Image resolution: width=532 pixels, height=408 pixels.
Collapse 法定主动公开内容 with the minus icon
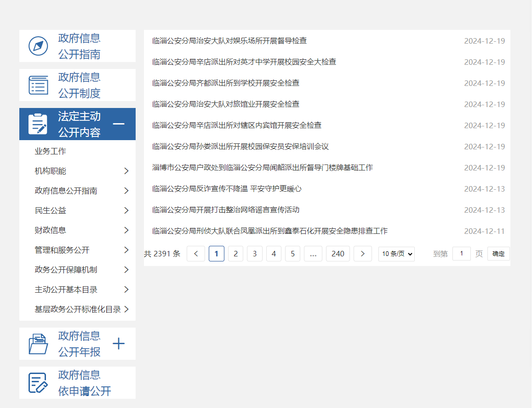(119, 124)
